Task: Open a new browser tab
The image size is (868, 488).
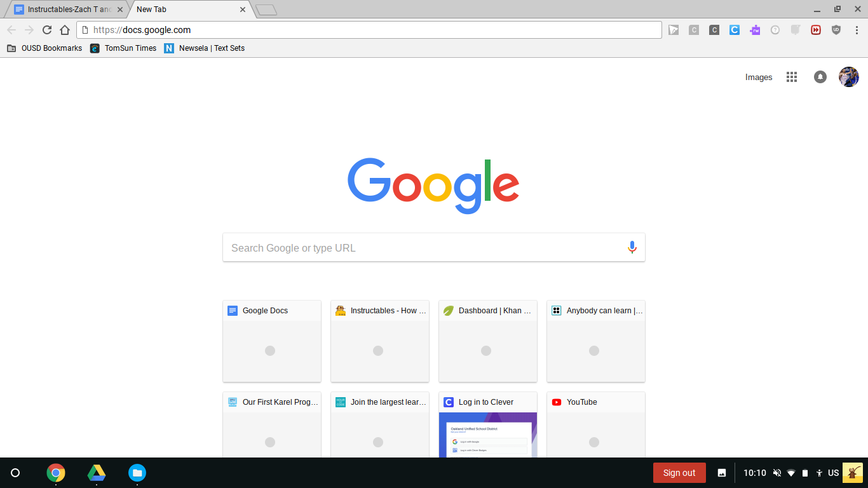Action: pyautogui.click(x=266, y=10)
